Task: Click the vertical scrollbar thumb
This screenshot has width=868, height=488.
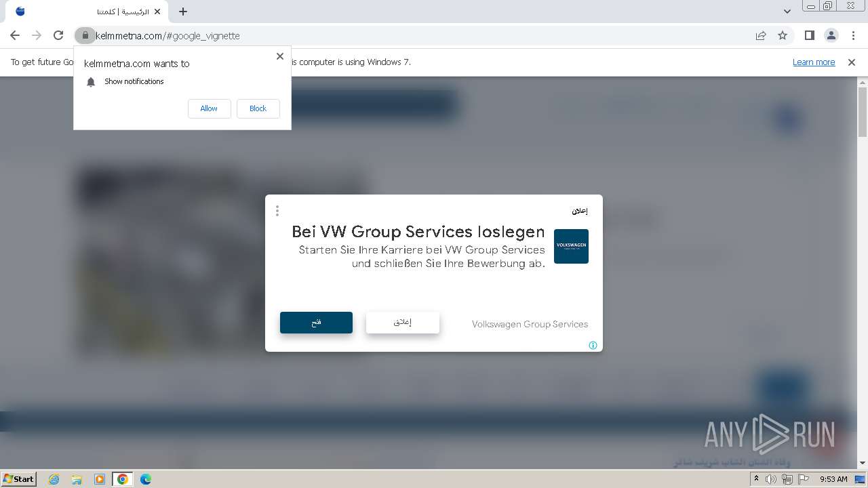Action: pyautogui.click(x=863, y=112)
